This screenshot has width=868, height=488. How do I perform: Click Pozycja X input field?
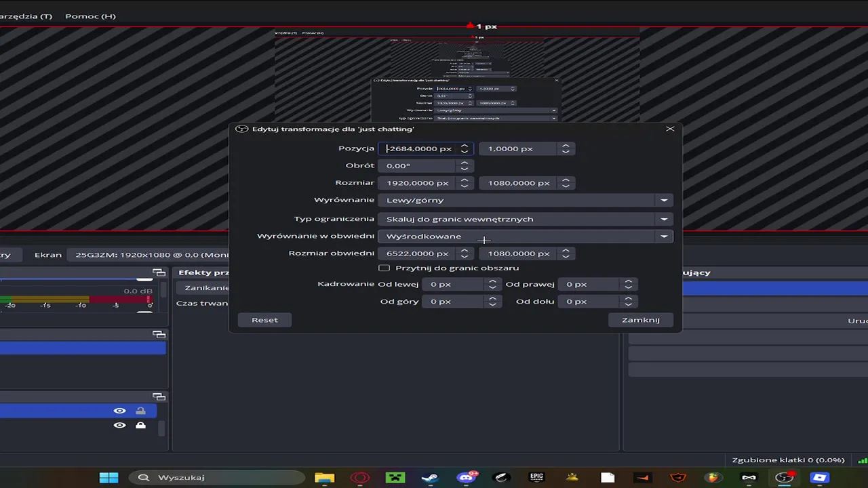pyautogui.click(x=418, y=148)
